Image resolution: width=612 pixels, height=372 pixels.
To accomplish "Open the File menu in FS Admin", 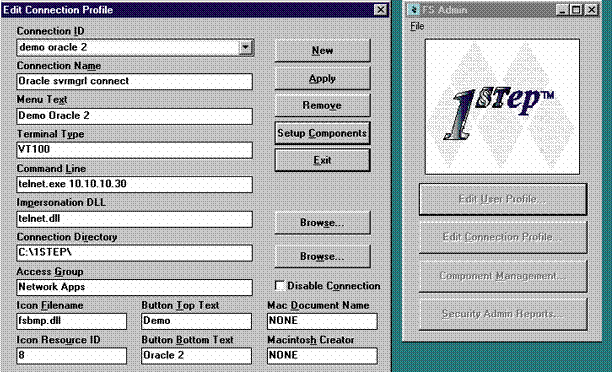I will coord(417,26).
